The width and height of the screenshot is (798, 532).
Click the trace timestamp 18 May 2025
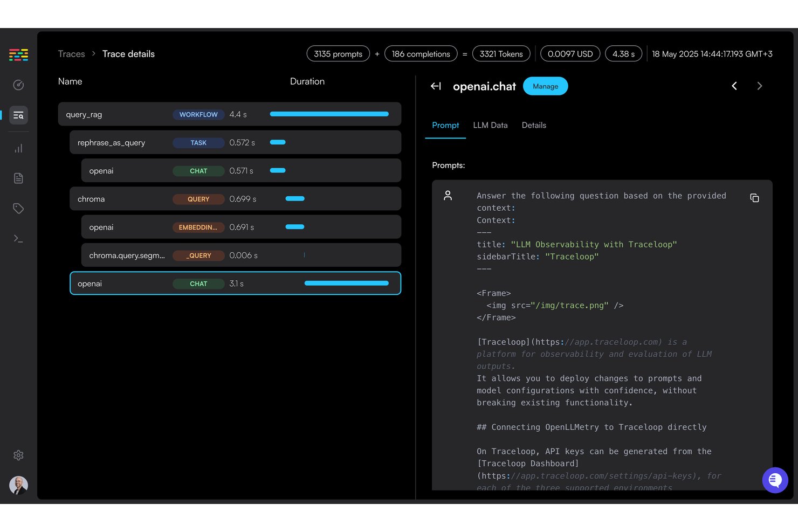click(x=712, y=54)
